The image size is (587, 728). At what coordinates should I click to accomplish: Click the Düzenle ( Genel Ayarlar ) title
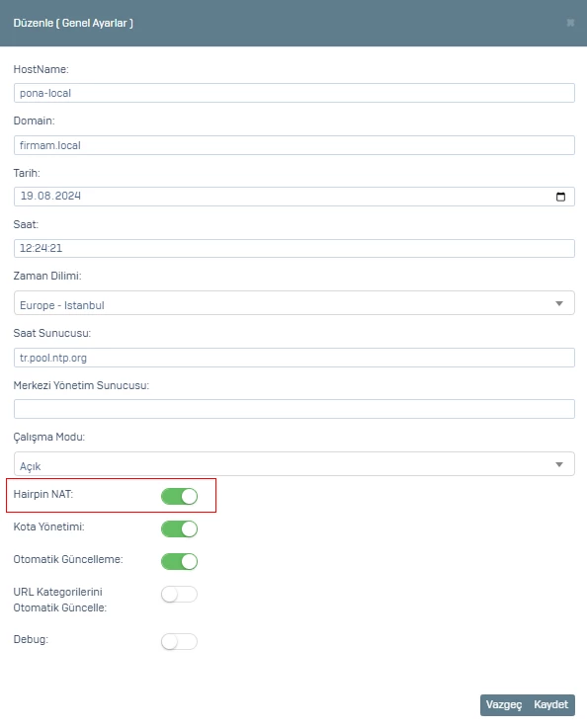73,23
